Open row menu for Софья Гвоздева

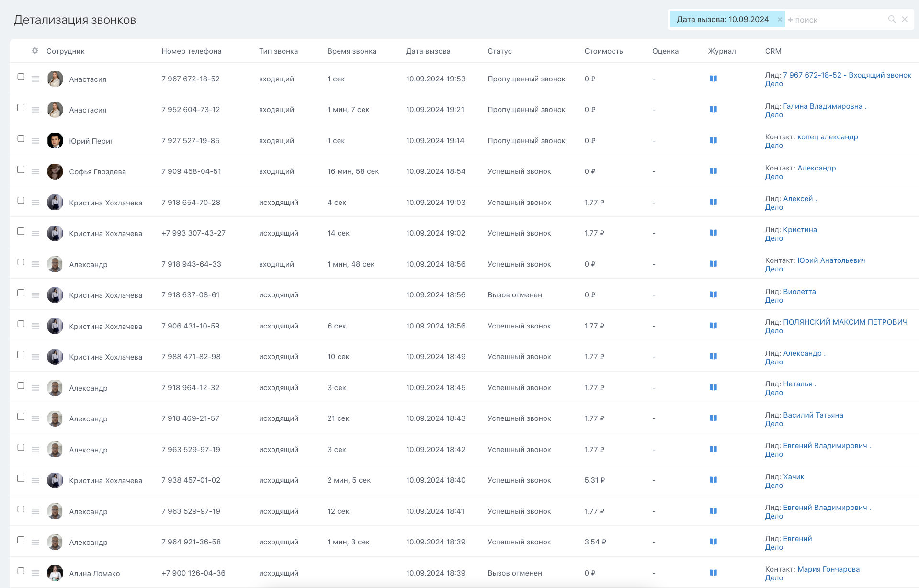[x=35, y=171]
